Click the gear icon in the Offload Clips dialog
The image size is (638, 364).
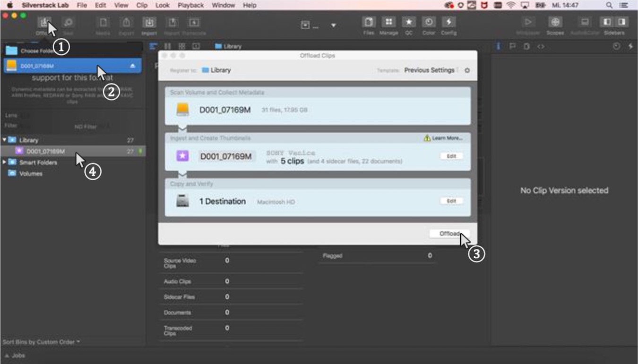467,70
